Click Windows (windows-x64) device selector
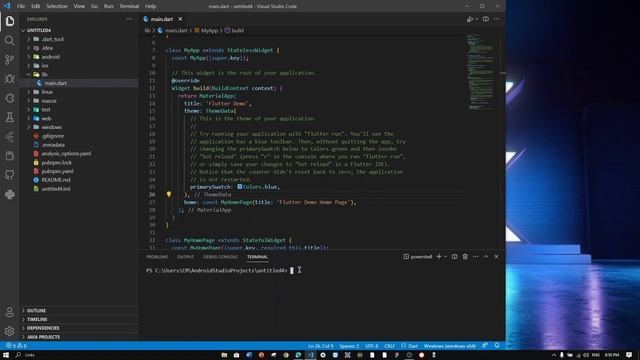The height and width of the screenshot is (360, 640). (449, 346)
